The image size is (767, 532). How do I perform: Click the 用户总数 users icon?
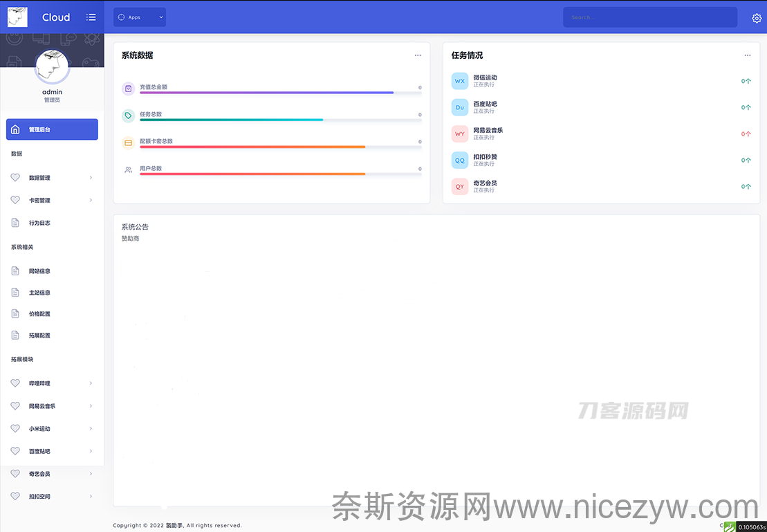point(128,169)
